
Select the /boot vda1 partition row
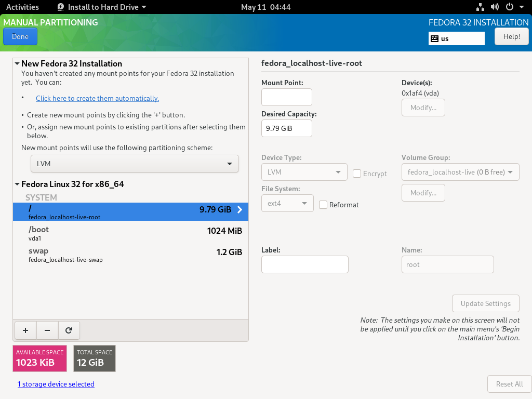click(130, 233)
